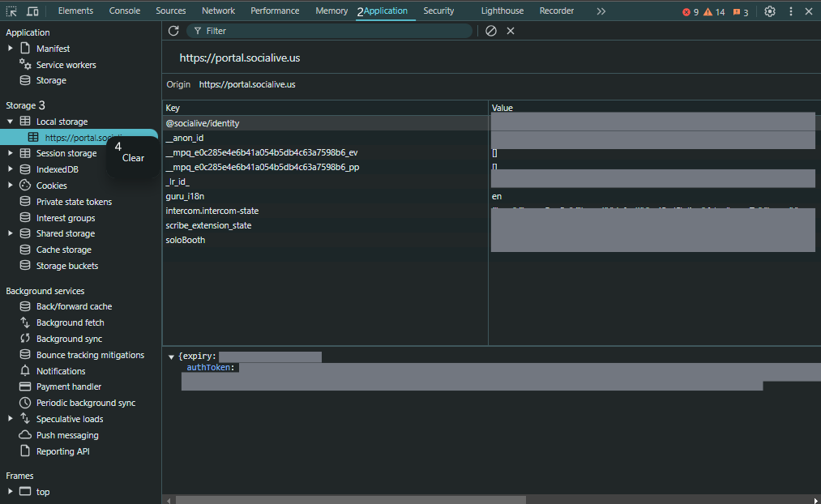Image resolution: width=821 pixels, height=504 pixels.
Task: Open Private state tokens
Action: pyautogui.click(x=74, y=202)
